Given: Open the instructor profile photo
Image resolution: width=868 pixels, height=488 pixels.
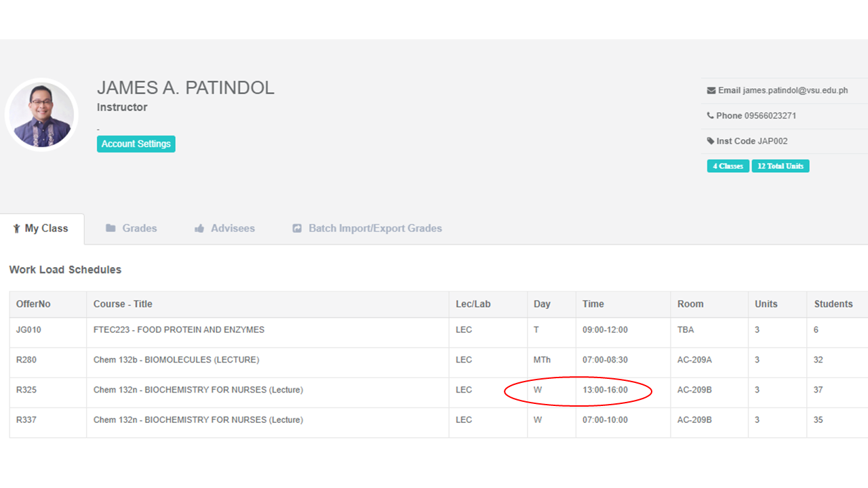Looking at the screenshot, I should 42,115.
